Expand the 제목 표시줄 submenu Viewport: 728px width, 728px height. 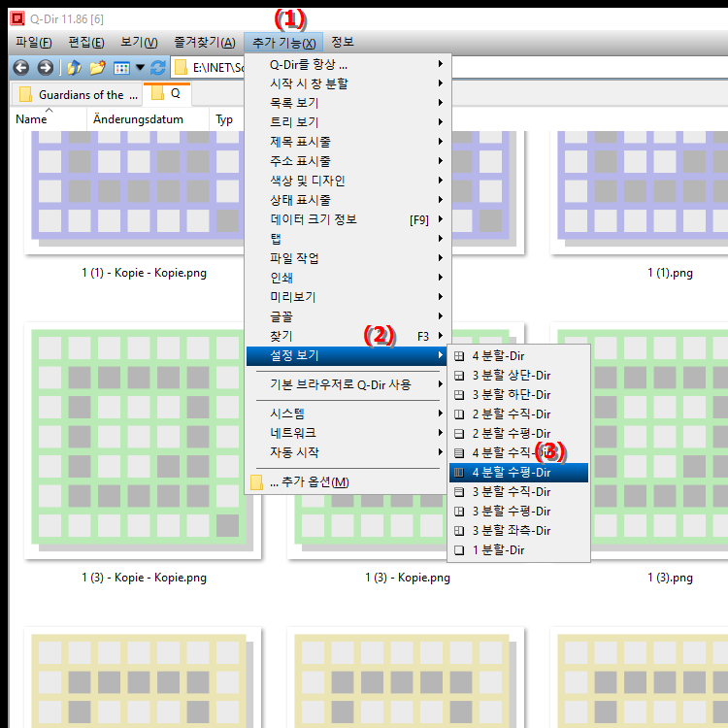pyautogui.click(x=347, y=142)
